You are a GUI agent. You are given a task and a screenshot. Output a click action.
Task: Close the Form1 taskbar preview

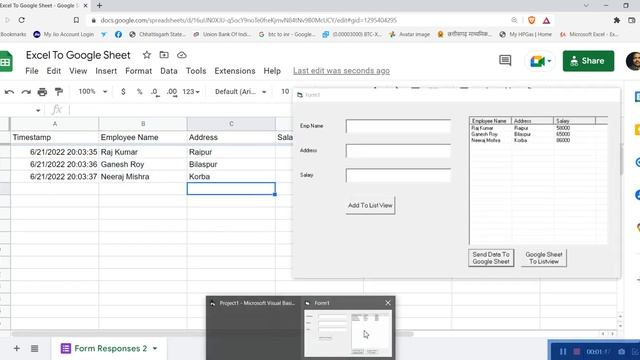pos(388,303)
